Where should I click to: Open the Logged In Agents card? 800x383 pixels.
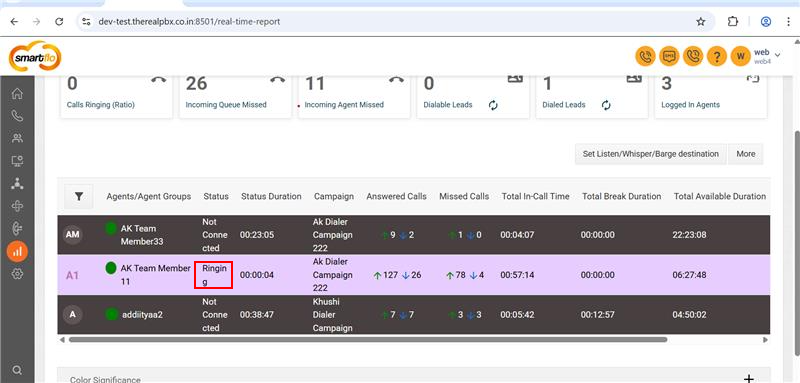tap(711, 96)
